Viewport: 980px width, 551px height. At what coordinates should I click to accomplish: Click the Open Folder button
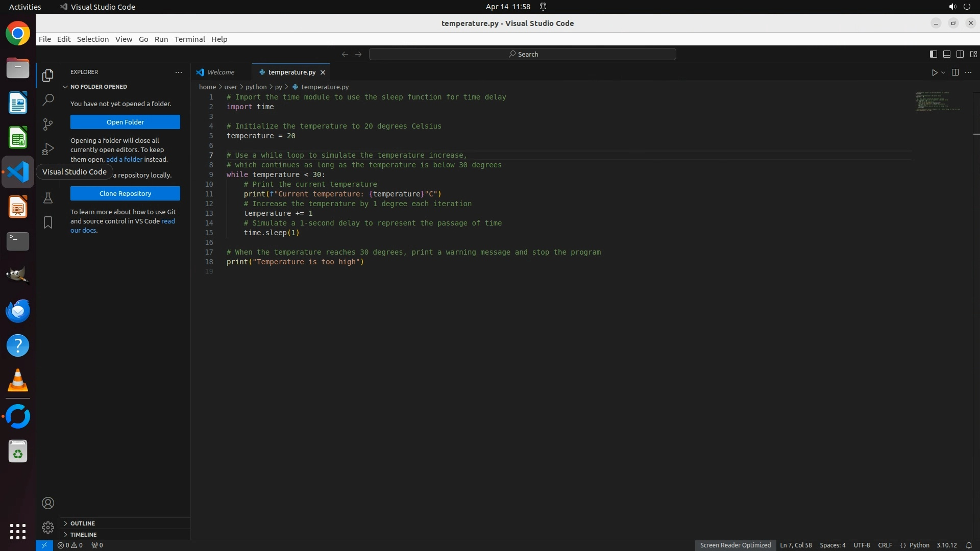click(x=125, y=122)
